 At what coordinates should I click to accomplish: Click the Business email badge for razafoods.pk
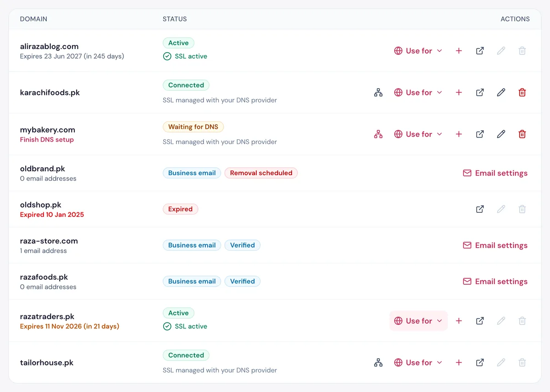click(x=192, y=282)
